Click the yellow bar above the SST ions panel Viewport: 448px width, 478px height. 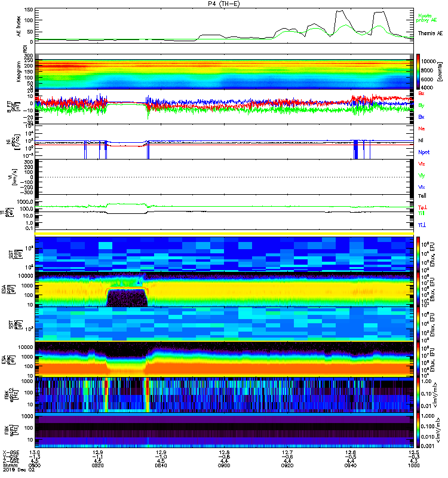click(224, 234)
